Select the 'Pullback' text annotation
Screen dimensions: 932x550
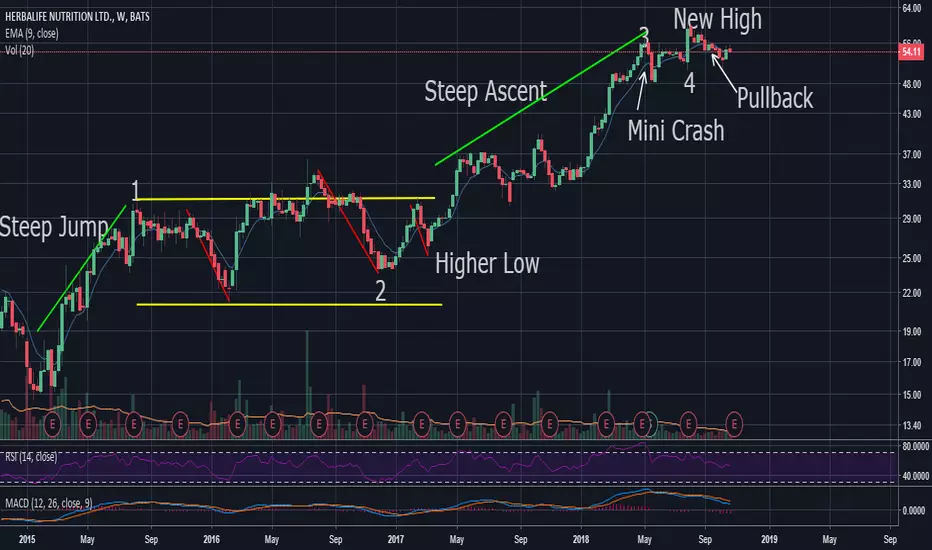click(775, 98)
